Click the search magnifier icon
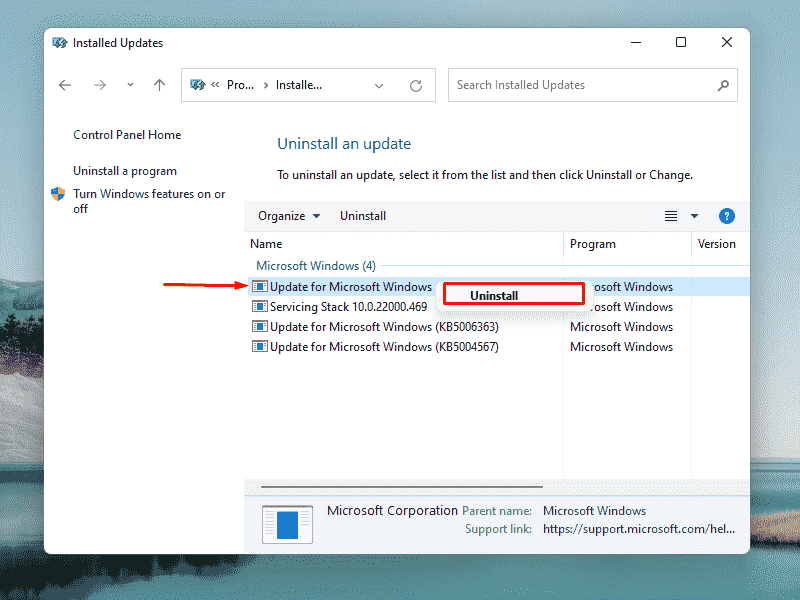The image size is (800, 600). click(x=722, y=85)
